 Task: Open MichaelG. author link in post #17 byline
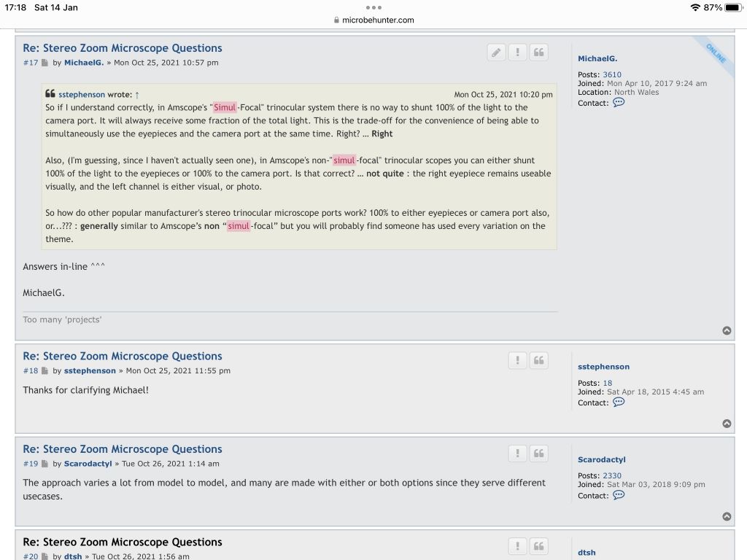pyautogui.click(x=84, y=63)
